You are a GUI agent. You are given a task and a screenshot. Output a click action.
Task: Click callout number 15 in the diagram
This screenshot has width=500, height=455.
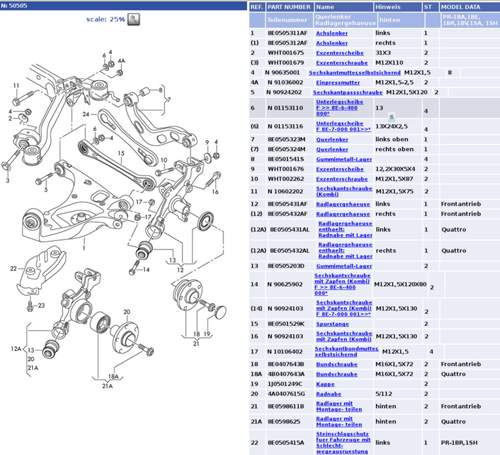121,153
